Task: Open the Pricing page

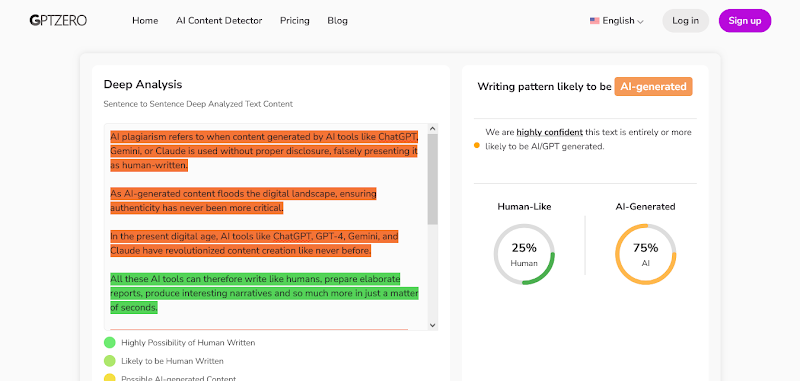Action: click(295, 21)
